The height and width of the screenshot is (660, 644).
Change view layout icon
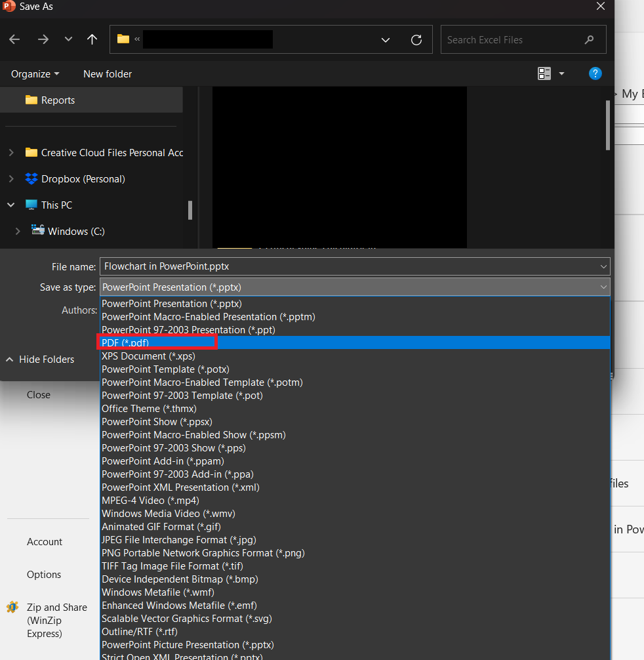click(x=544, y=73)
